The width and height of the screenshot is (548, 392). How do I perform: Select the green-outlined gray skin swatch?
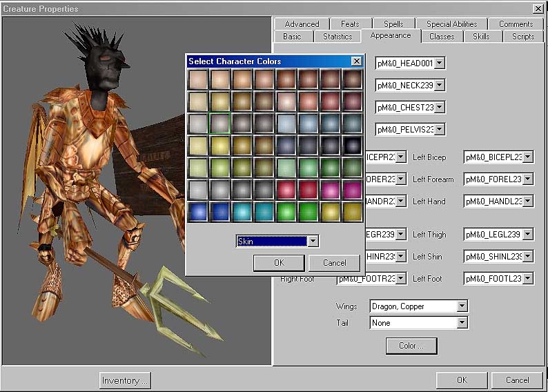220,124
